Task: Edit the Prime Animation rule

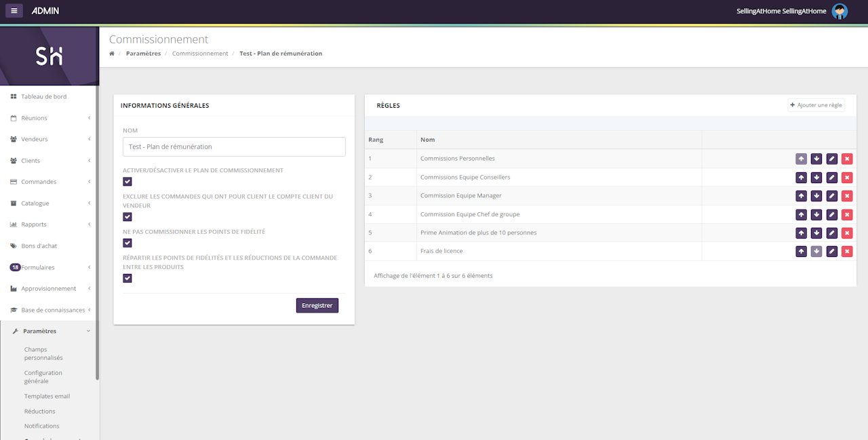Action: pyautogui.click(x=832, y=233)
